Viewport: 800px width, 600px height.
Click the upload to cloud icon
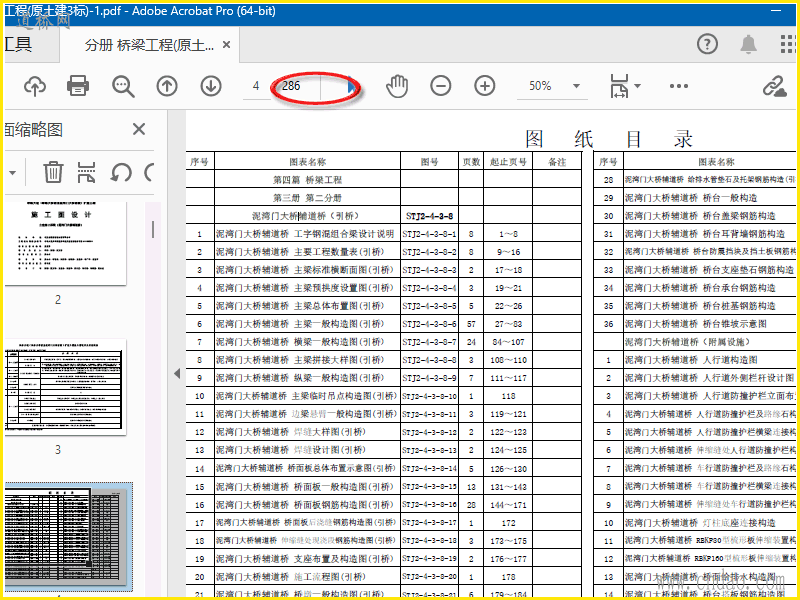pos(35,86)
